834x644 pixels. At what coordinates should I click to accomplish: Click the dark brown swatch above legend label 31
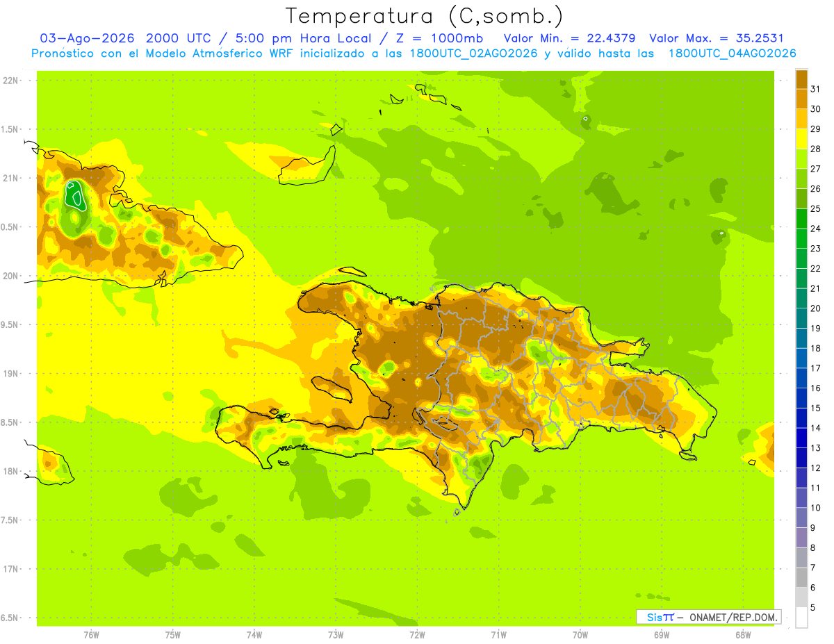point(801,79)
